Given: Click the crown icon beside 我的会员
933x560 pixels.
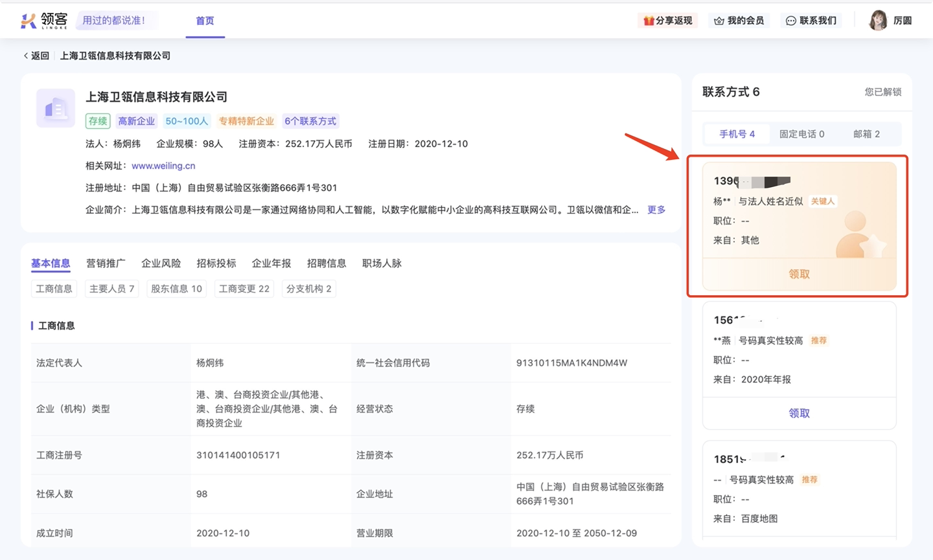Looking at the screenshot, I should point(719,21).
